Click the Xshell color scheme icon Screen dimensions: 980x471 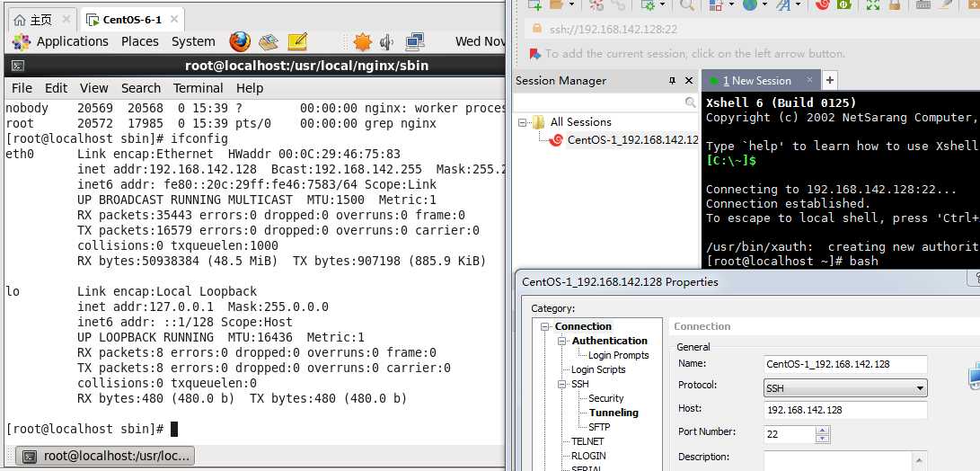pyautogui.click(x=717, y=5)
